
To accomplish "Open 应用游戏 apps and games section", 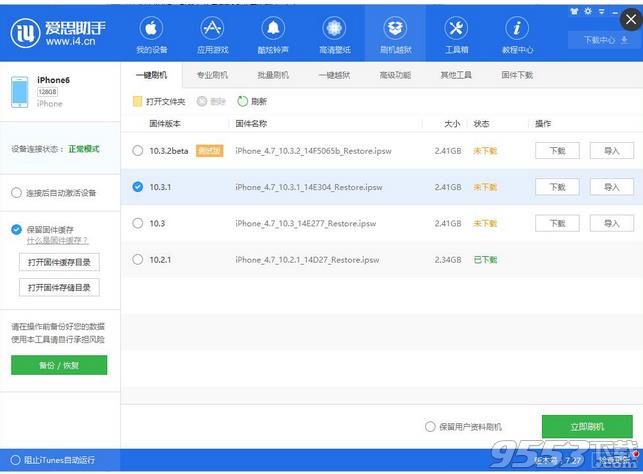I will coord(212,36).
